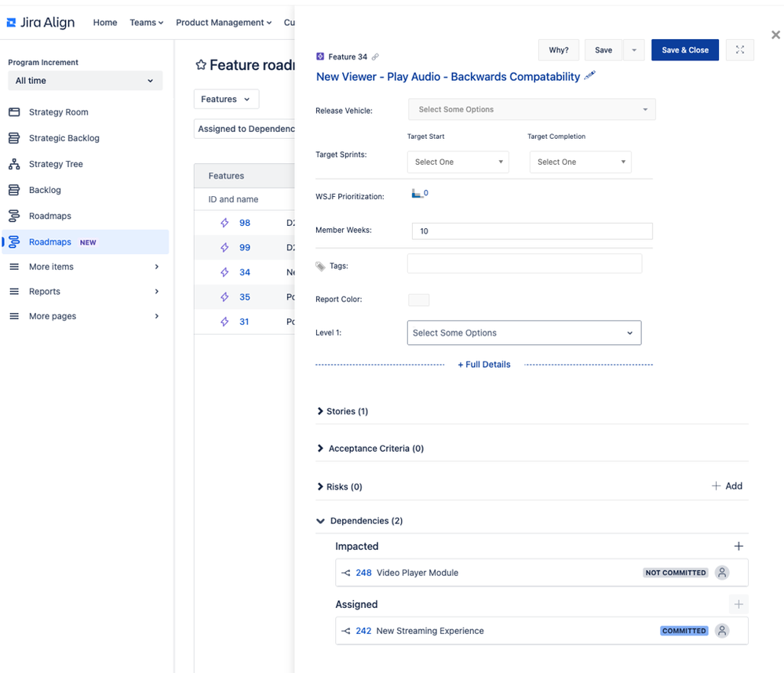Click the Strategy Room sidebar icon

click(14, 112)
